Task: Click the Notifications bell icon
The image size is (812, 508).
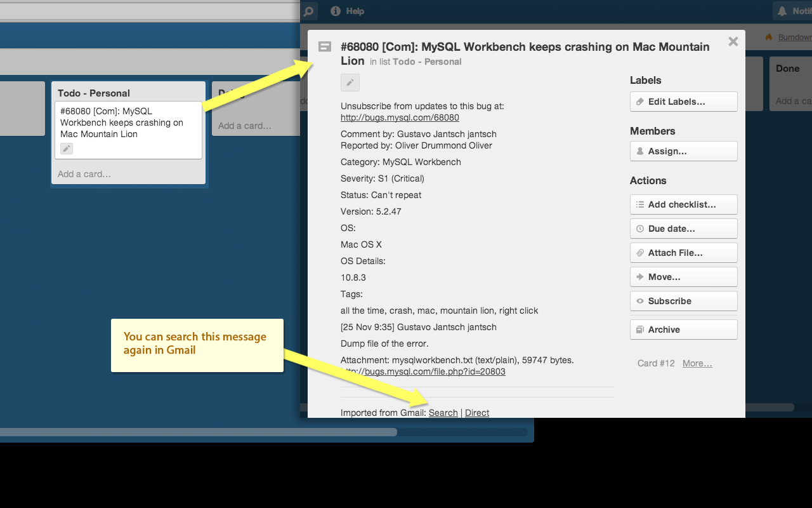Action: pyautogui.click(x=782, y=11)
